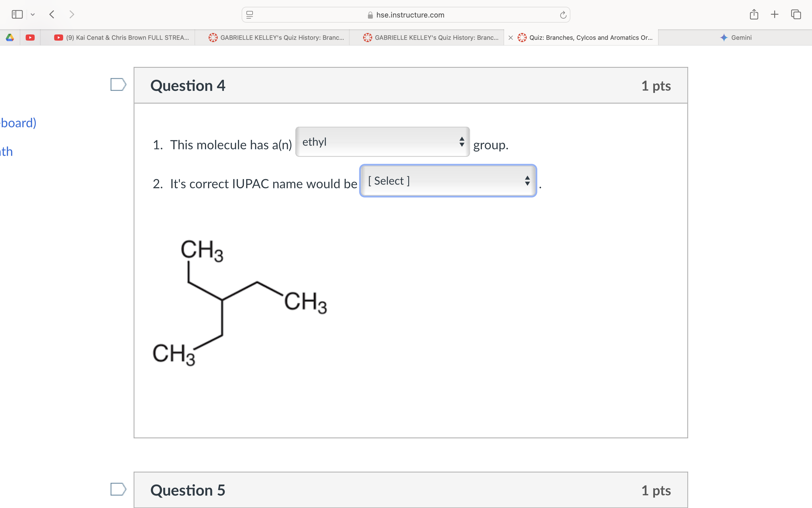Flag Question 5 for review

pyautogui.click(x=118, y=489)
